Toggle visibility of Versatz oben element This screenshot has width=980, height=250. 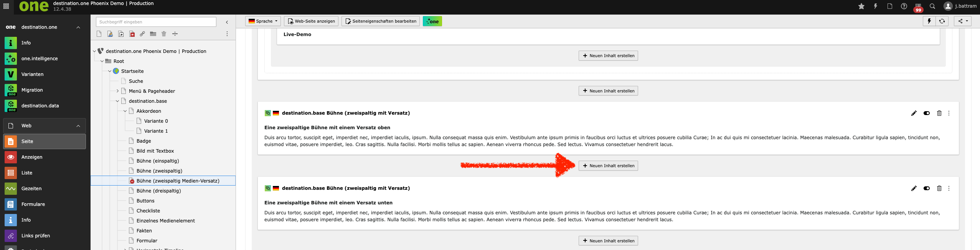click(x=926, y=113)
